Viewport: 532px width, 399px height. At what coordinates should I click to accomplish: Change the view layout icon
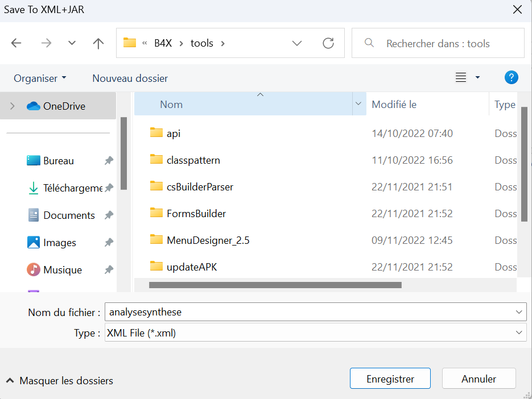tap(460, 78)
